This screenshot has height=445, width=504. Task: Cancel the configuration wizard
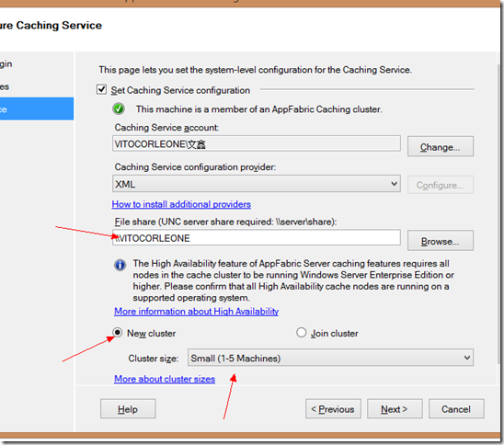(456, 409)
